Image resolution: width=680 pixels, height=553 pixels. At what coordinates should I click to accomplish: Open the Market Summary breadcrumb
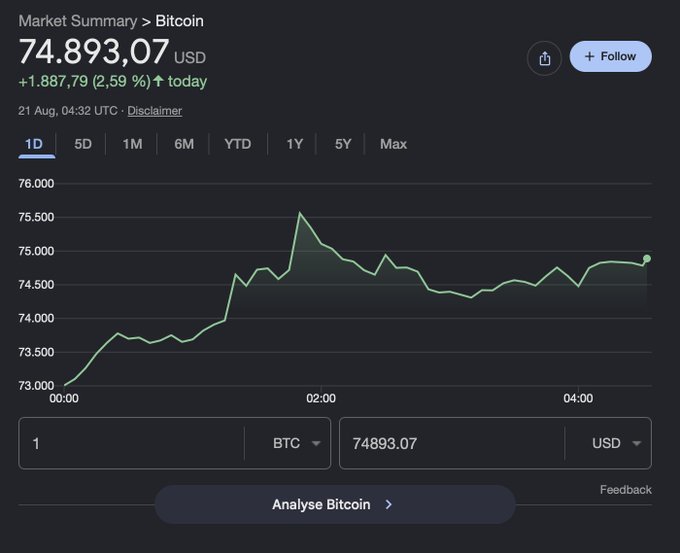[78, 21]
